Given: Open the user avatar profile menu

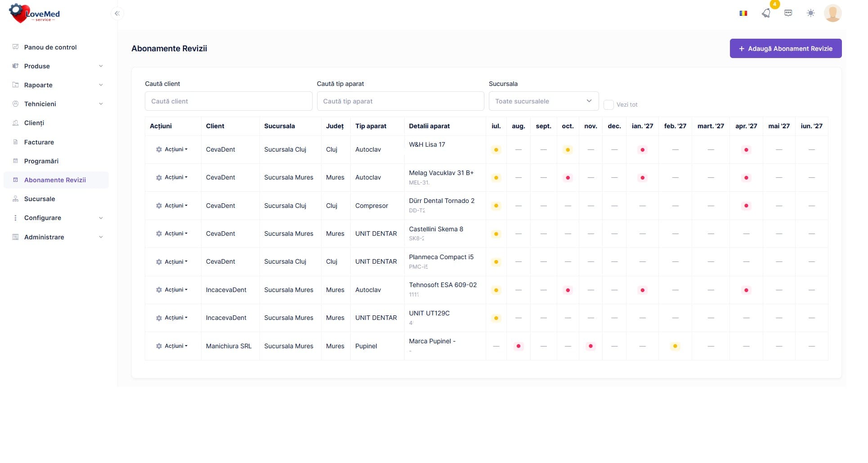Looking at the screenshot, I should (x=832, y=13).
